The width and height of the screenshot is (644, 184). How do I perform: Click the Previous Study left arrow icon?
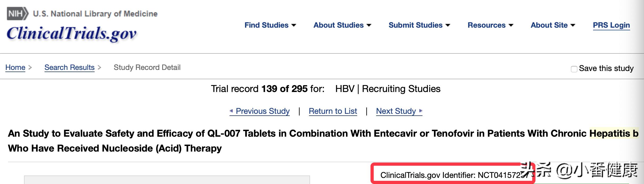click(x=231, y=111)
